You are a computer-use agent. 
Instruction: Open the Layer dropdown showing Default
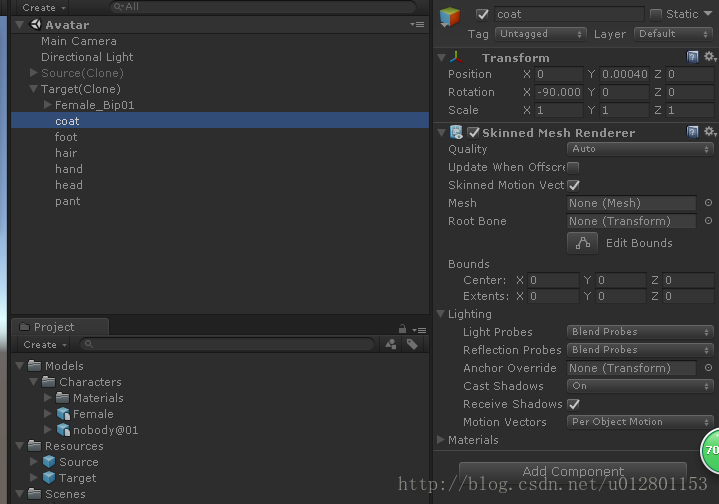tap(673, 34)
